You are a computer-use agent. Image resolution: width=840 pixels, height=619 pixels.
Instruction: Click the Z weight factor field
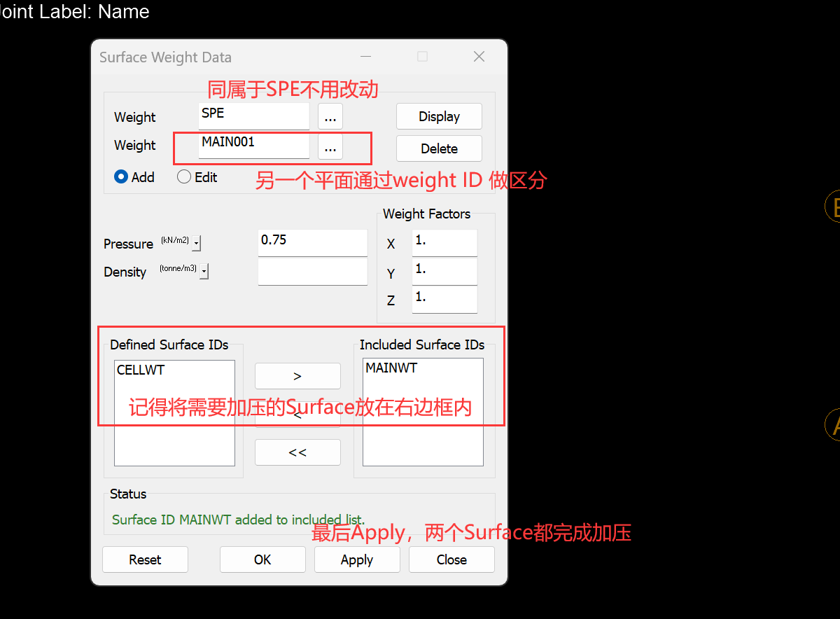(444, 299)
